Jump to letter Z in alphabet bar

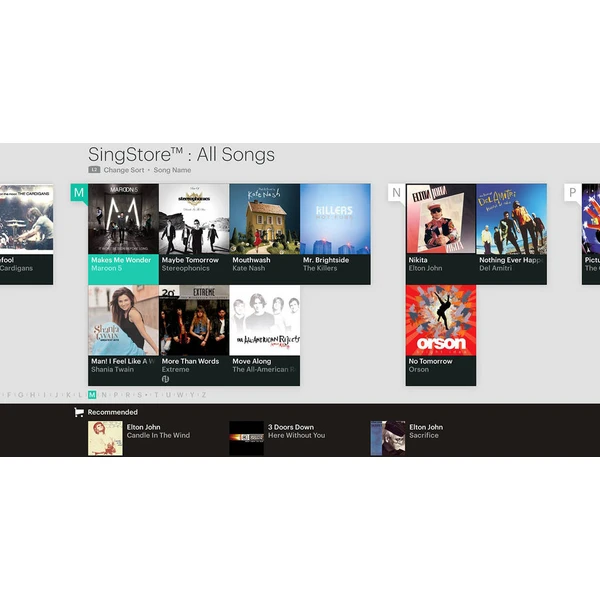[204, 395]
